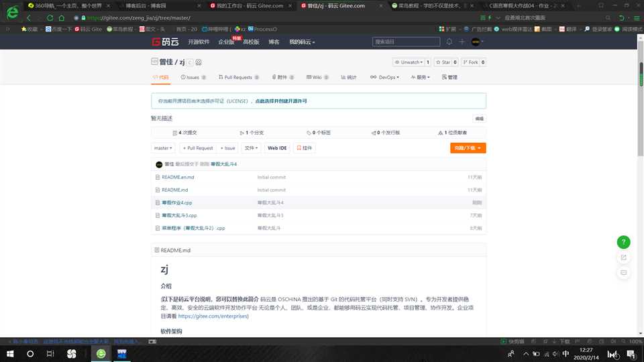Click the 360 browser logo icon
The width and height of the screenshot is (644, 362).
click(x=12, y=13)
